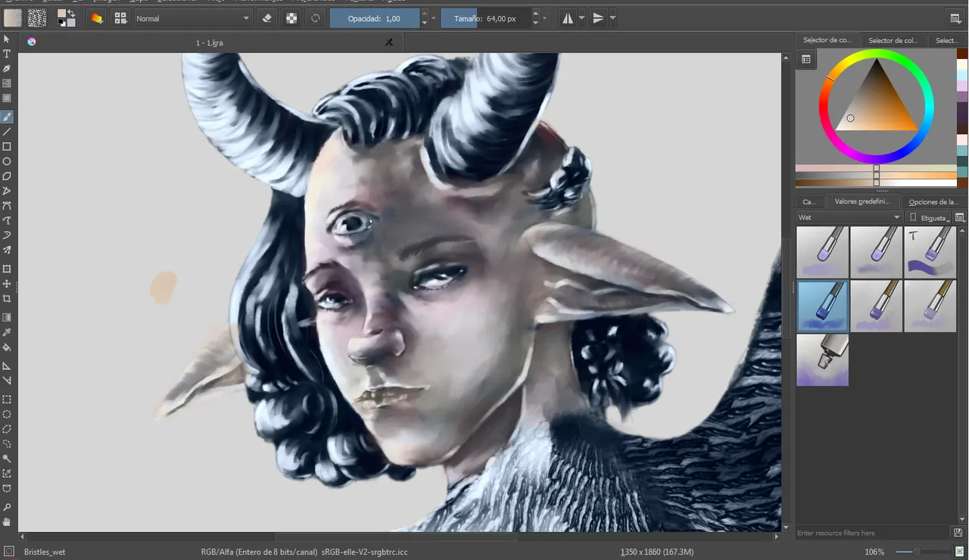The image size is (969, 560).
Task: Open the Etiqueta tag menu
Action: pyautogui.click(x=929, y=217)
